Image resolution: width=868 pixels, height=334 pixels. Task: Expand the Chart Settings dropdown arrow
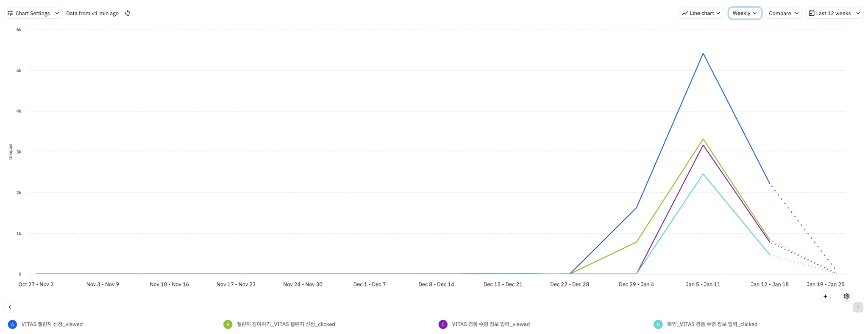pos(57,13)
